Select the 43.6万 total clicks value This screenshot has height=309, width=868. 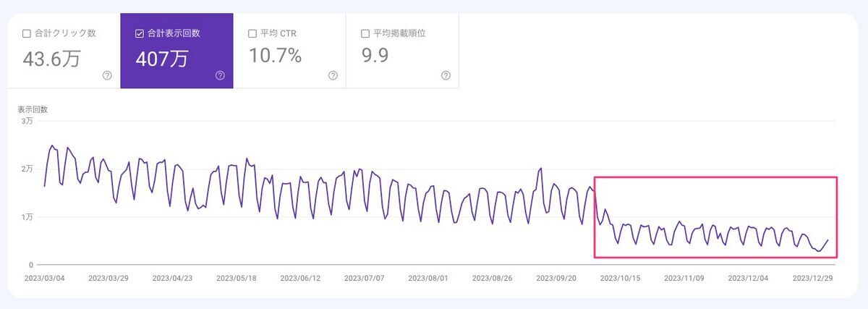click(51, 57)
